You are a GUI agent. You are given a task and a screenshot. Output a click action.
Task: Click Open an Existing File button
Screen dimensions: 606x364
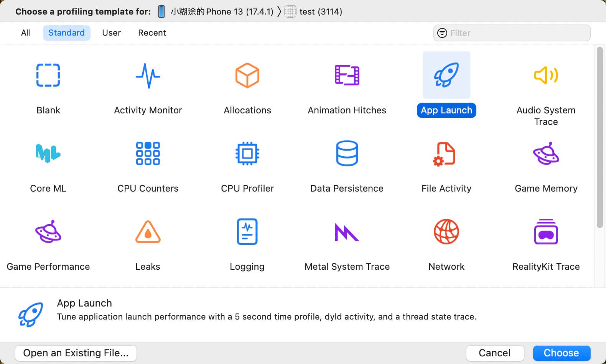click(76, 353)
